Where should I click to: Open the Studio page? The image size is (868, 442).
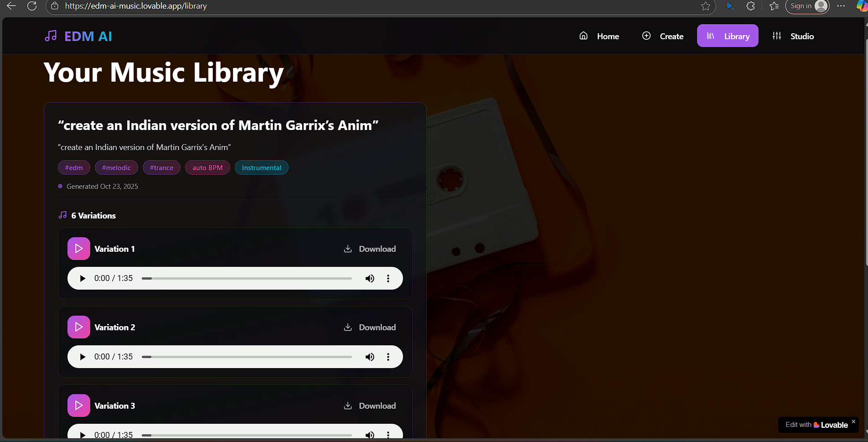[x=793, y=36]
